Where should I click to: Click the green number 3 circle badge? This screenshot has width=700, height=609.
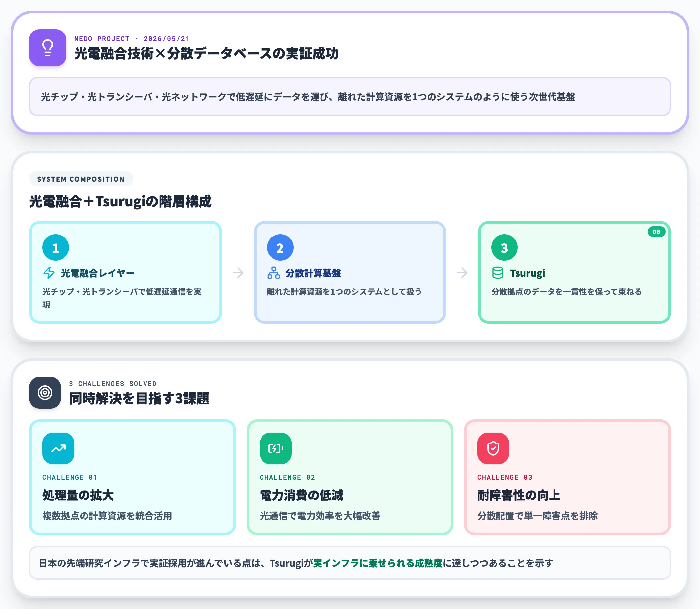pos(504,248)
